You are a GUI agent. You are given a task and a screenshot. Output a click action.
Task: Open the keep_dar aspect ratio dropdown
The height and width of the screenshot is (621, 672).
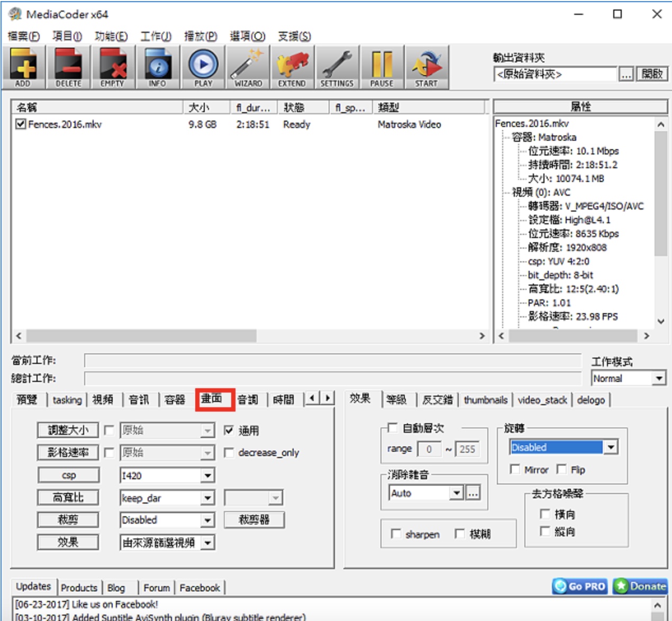coord(167,498)
